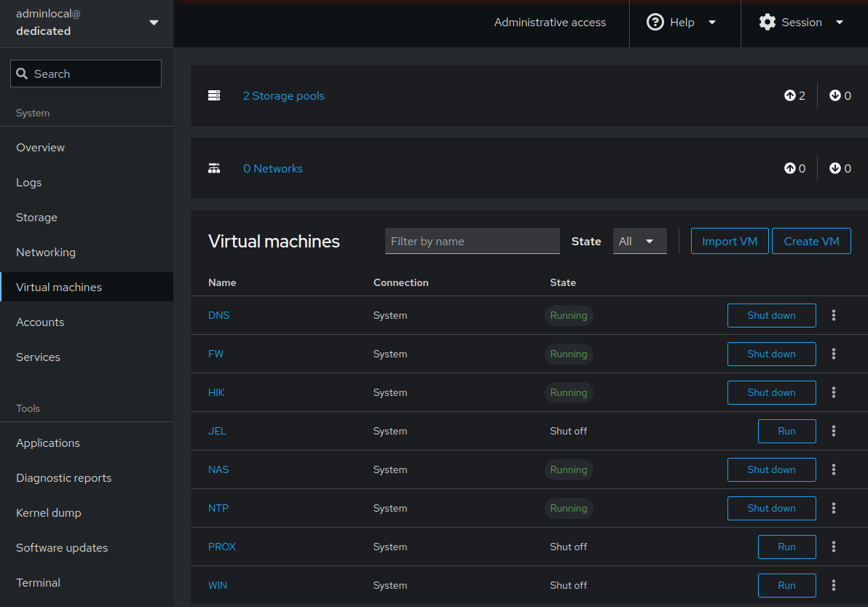Open Terminal from the sidebar

pyautogui.click(x=38, y=582)
